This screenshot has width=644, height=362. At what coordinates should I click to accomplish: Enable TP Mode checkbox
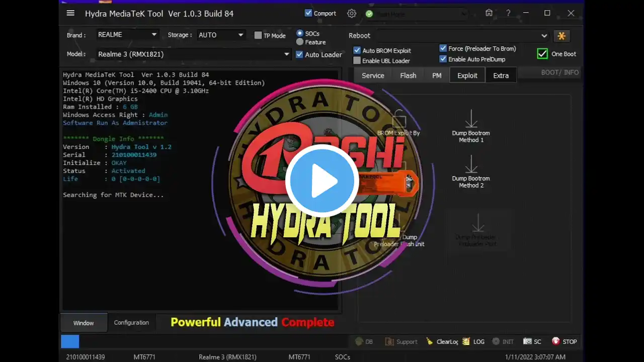[258, 35]
